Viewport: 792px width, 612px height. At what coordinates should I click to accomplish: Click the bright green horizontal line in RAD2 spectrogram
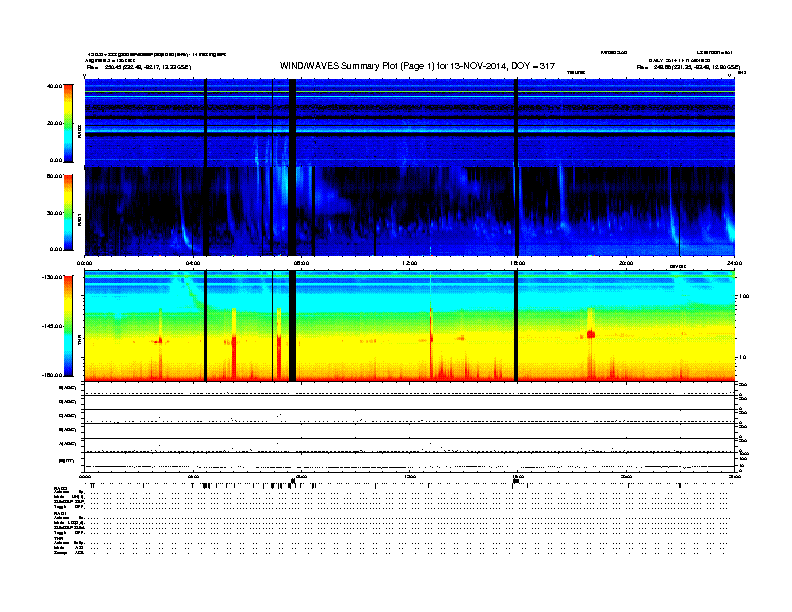pos(409,93)
